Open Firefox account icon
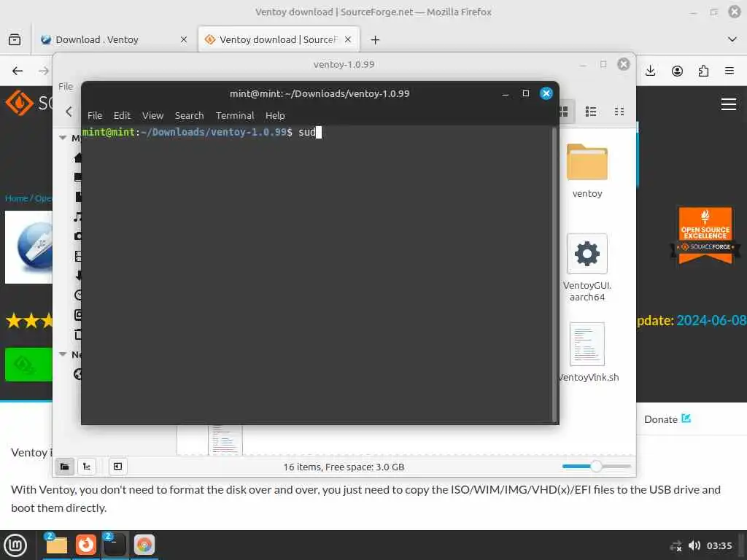This screenshot has height=560, width=747. coord(677,71)
